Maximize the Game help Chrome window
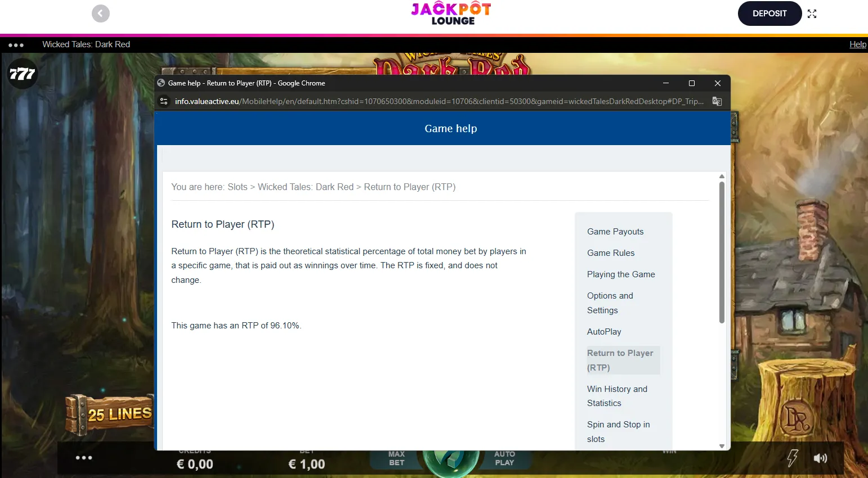This screenshot has width=868, height=478. tap(692, 83)
